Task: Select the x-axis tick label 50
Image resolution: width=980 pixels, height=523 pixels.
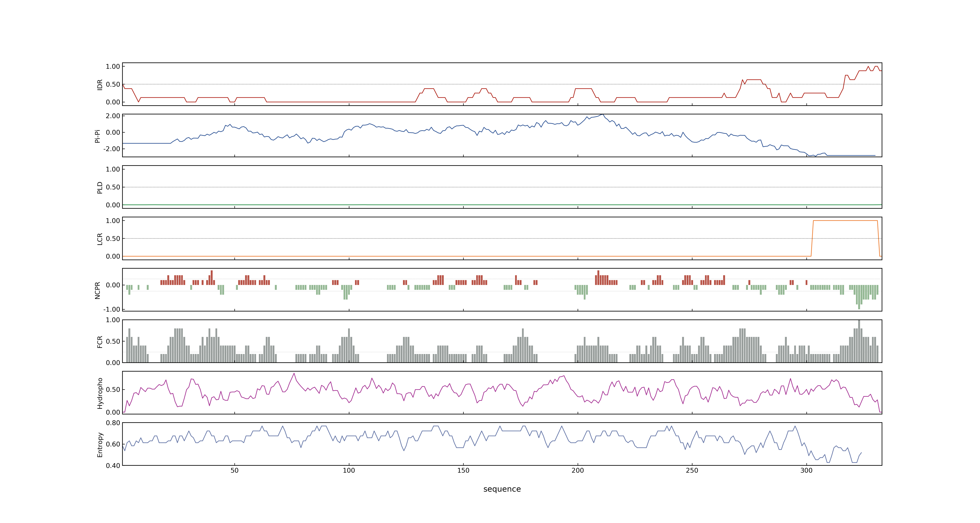Action: coord(234,470)
